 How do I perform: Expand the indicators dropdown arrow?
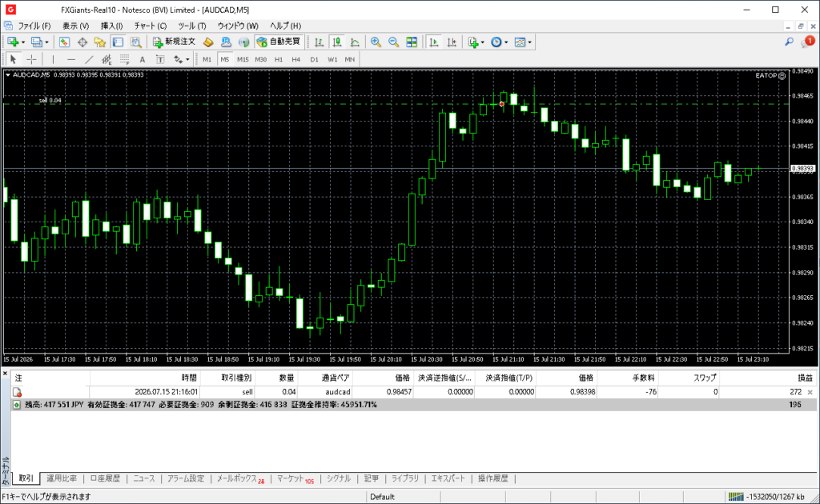(482, 42)
